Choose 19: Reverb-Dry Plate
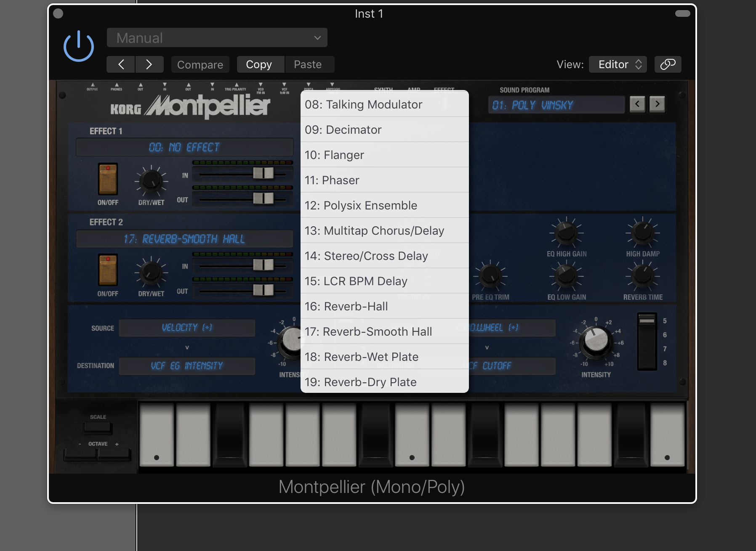This screenshot has width=756, height=551. [385, 381]
